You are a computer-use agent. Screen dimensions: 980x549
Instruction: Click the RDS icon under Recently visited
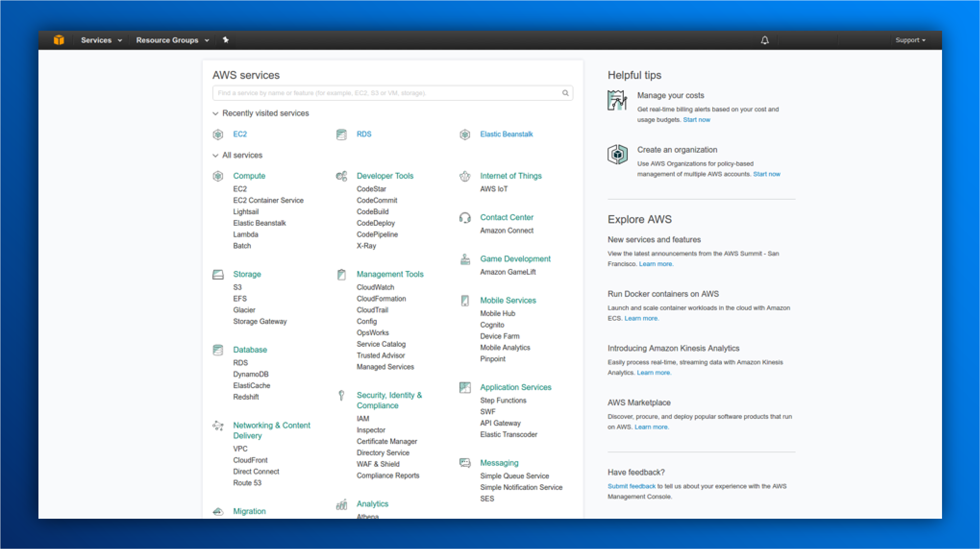[341, 134]
